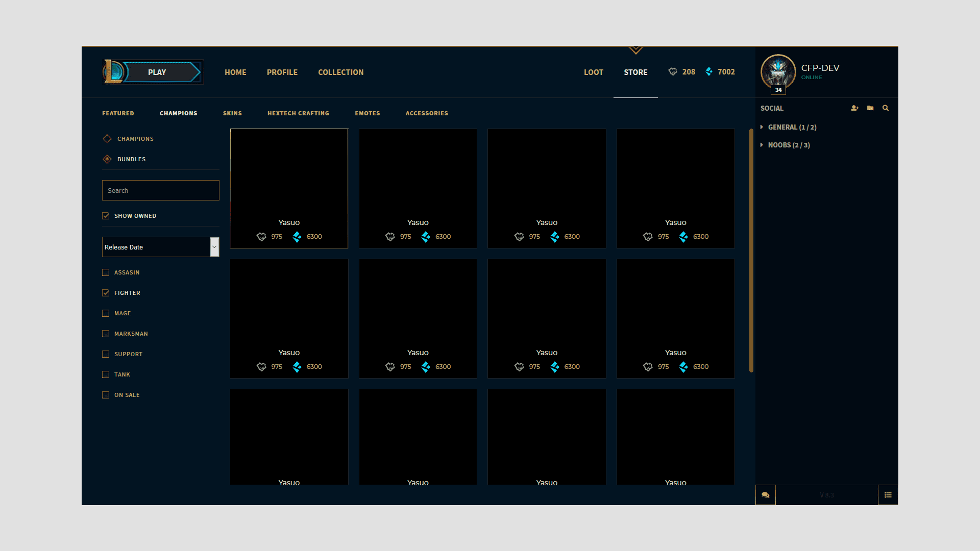Select the Champions category link
The image size is (980, 551).
(135, 139)
